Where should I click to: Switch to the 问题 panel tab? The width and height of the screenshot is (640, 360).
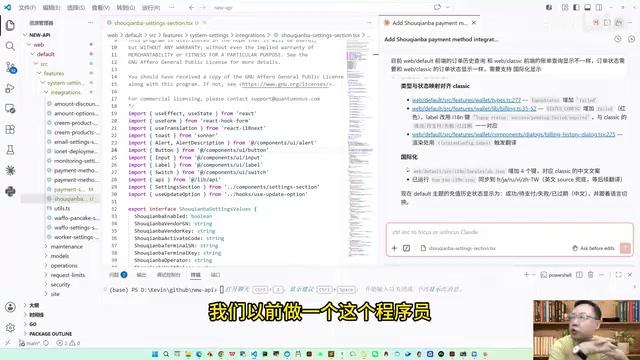coord(118,275)
